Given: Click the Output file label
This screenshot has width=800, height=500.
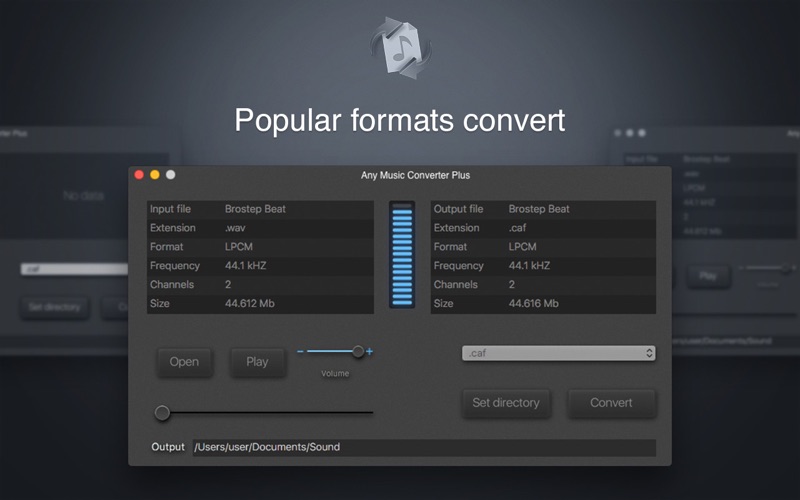Looking at the screenshot, I should click(x=458, y=209).
